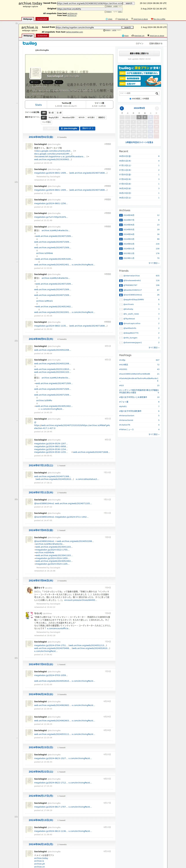
Task: Click the Twilog 課金プラン banner
Action: pos(139,76)
